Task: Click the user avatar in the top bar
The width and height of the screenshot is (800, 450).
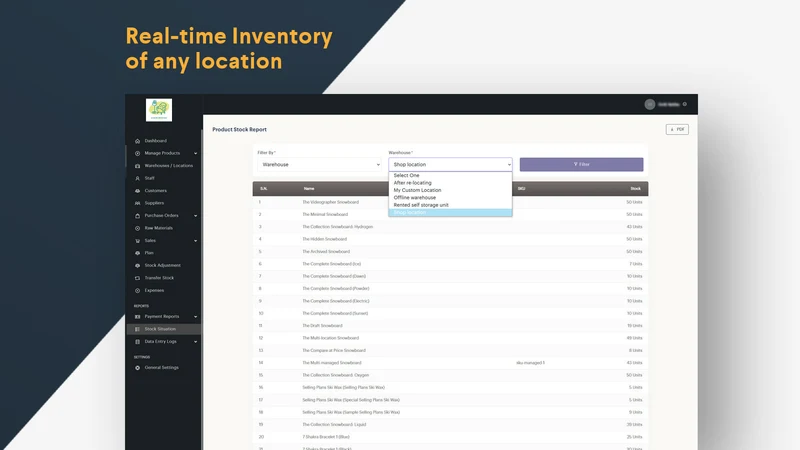Action: coord(649,104)
